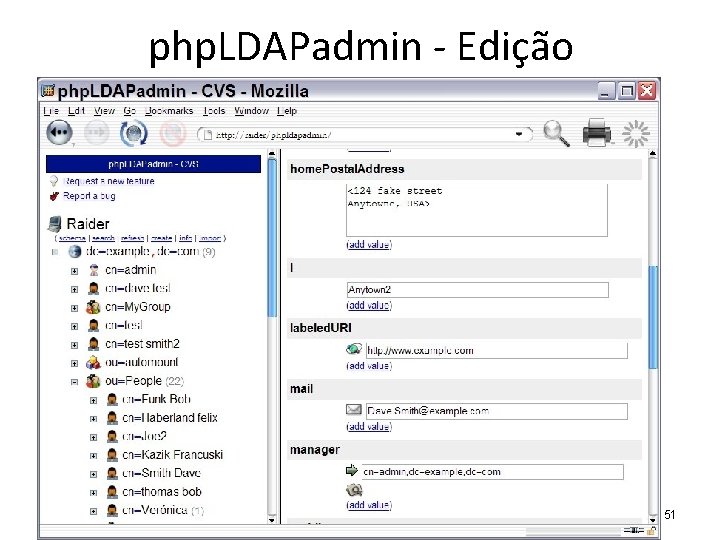Click the info link under Raider

click(186, 238)
